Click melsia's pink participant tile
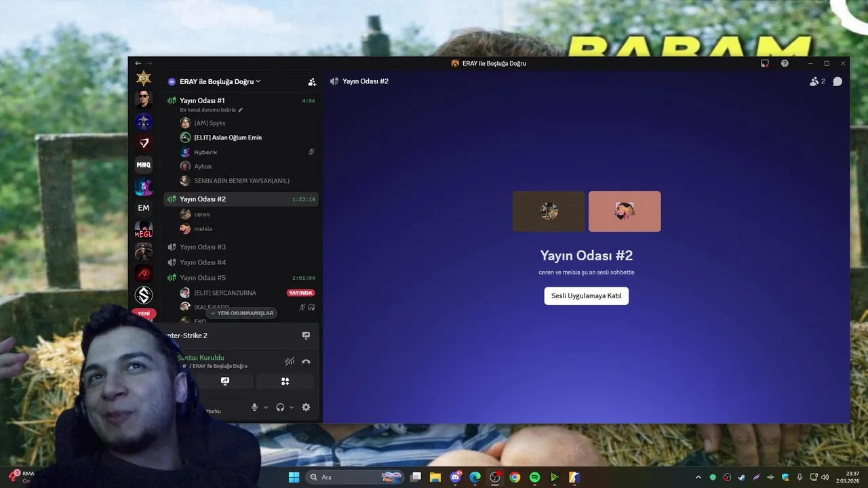 click(625, 211)
